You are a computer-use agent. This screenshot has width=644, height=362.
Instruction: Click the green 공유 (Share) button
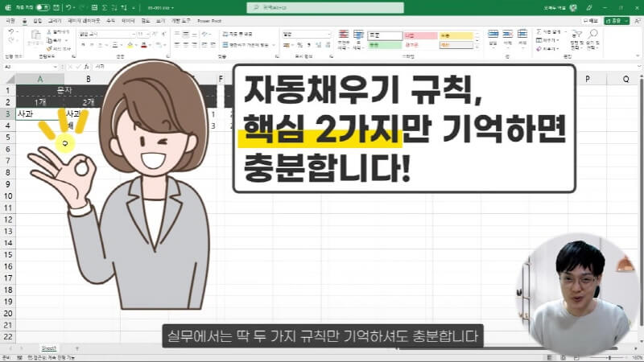tap(617, 21)
